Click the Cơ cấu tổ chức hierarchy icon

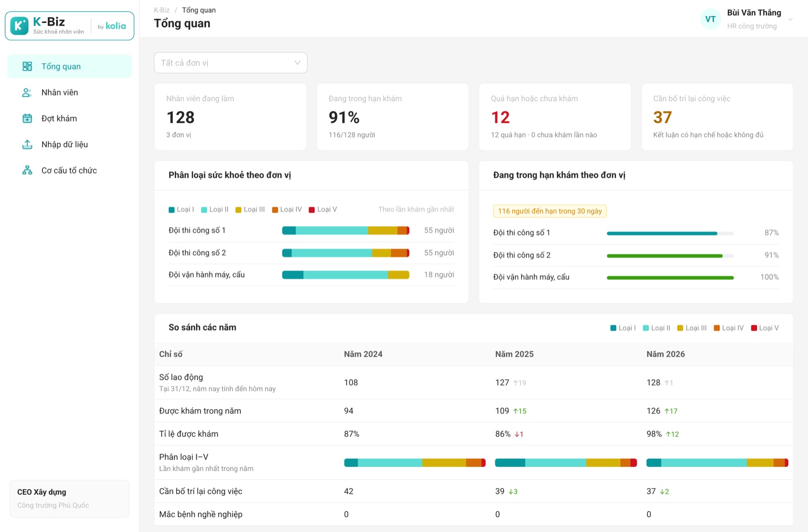pyautogui.click(x=27, y=171)
